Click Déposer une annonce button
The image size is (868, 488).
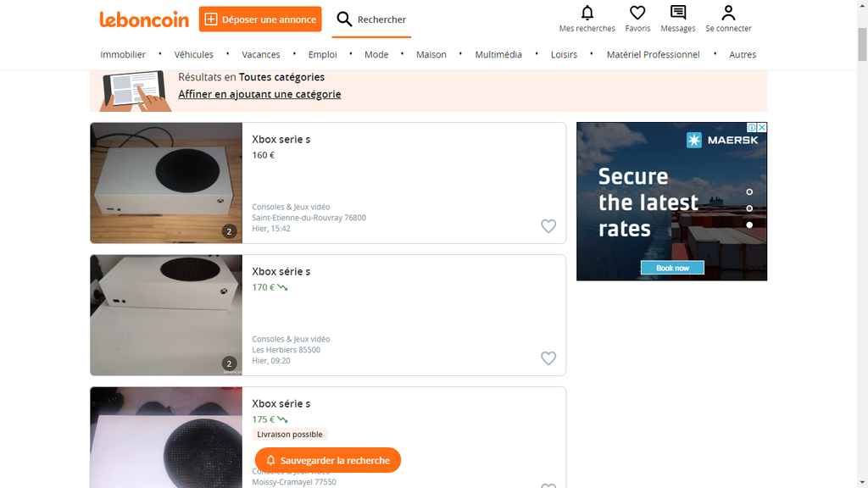tap(261, 19)
